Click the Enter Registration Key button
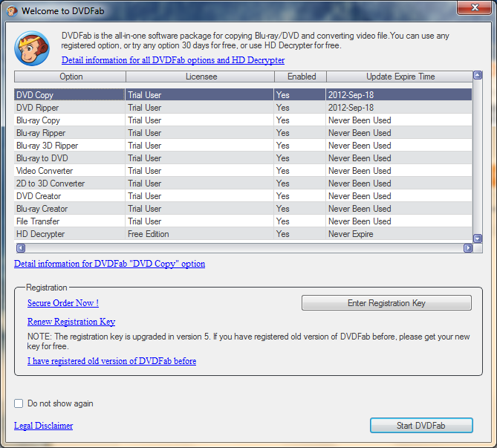The width and height of the screenshot is (497, 448). 386,303
